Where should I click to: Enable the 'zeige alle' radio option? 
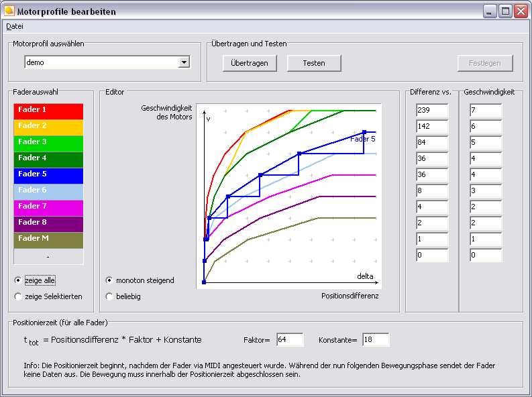(x=18, y=280)
